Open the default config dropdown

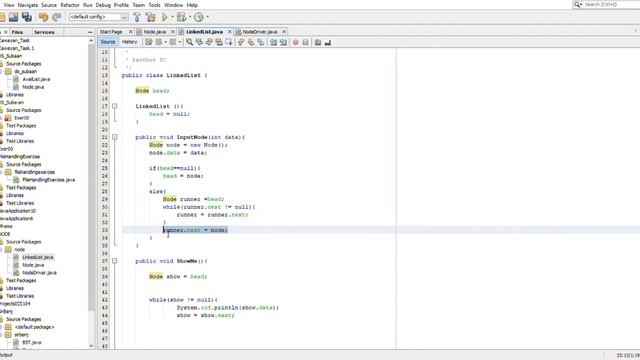pos(98,17)
